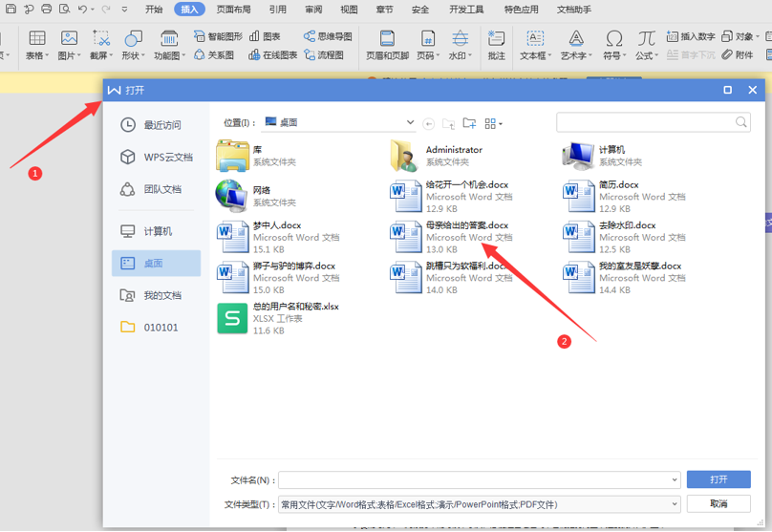Expand the file name (文件名) dropdown arrow
Screen dimensions: 772x532
click(x=674, y=479)
